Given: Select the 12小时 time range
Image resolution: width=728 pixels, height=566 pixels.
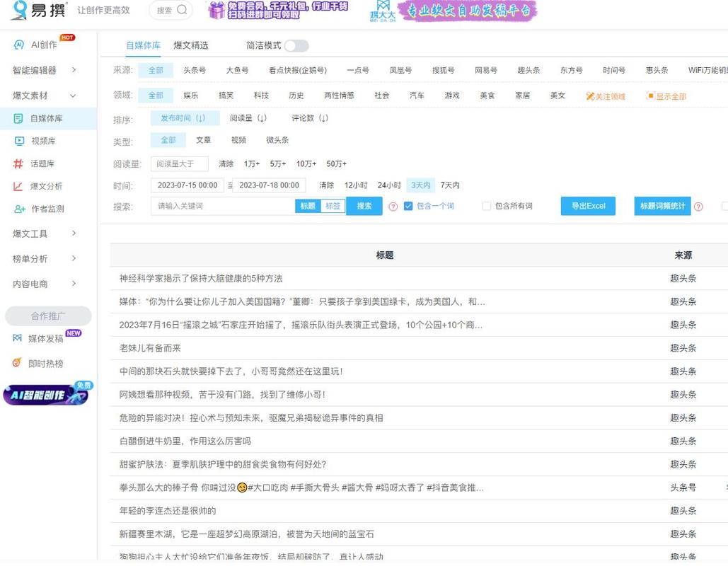Looking at the screenshot, I should point(356,185).
